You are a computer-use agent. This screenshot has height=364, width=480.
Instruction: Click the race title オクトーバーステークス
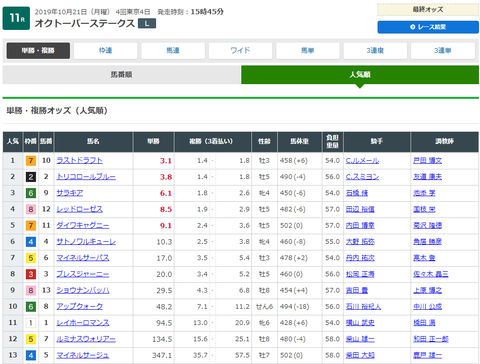point(85,24)
